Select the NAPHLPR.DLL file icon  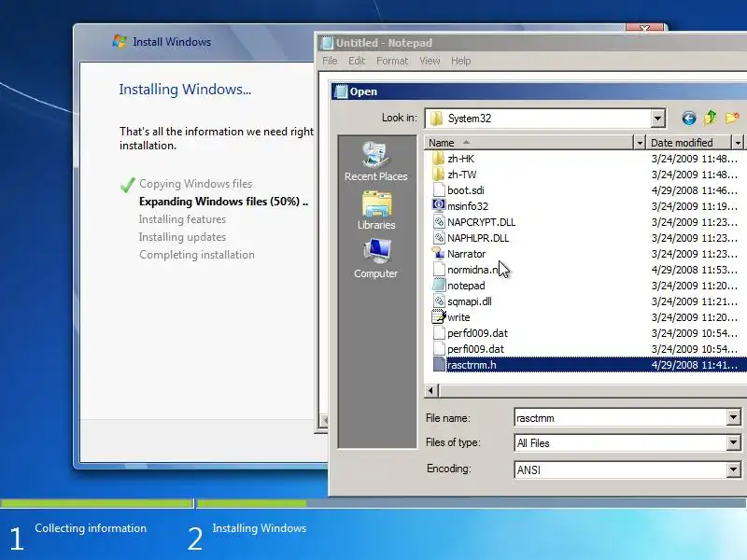(x=438, y=238)
